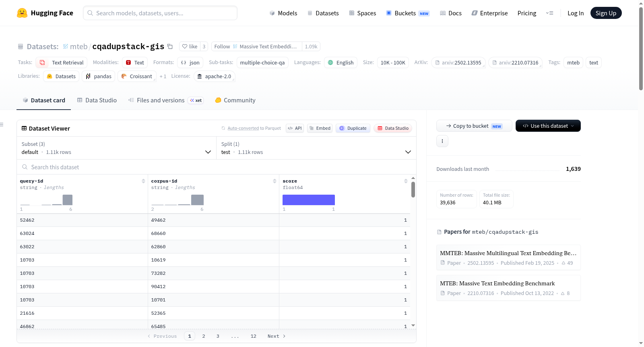The height and width of the screenshot is (347, 644).
Task: Switch to Dataset card tab
Action: point(44,100)
